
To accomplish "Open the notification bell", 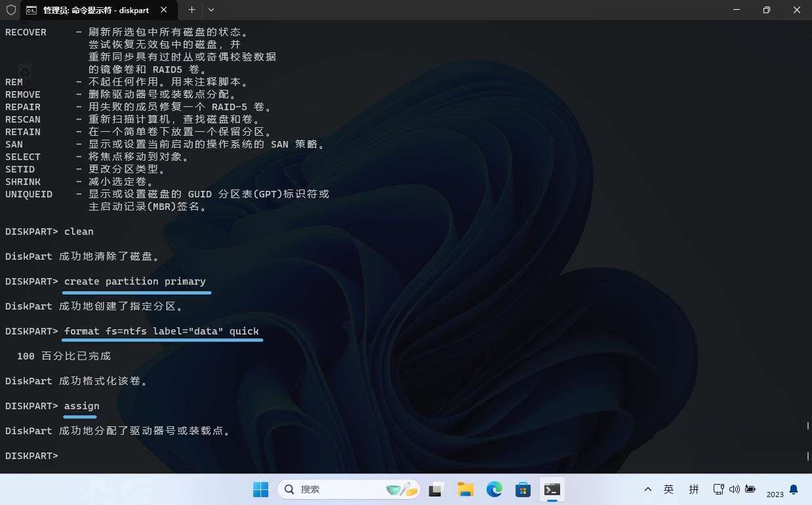I will pos(794,489).
